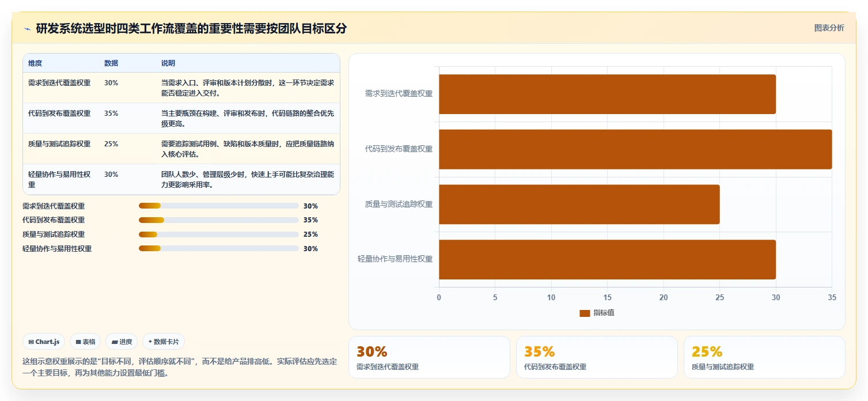Image resolution: width=868 pixels, height=401 pixels.
Task: Click the 质量与测试追踪权重 progress bar
Action: 218,234
